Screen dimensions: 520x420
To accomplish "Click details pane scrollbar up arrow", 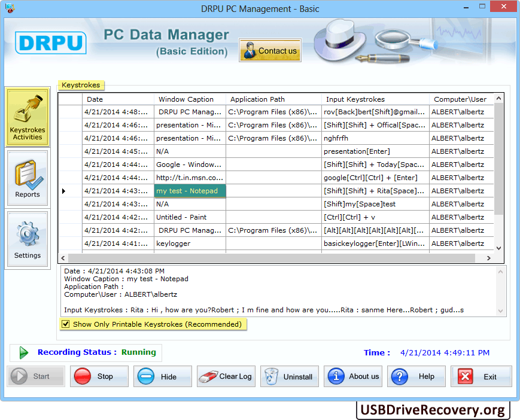I will pyautogui.click(x=500, y=272).
